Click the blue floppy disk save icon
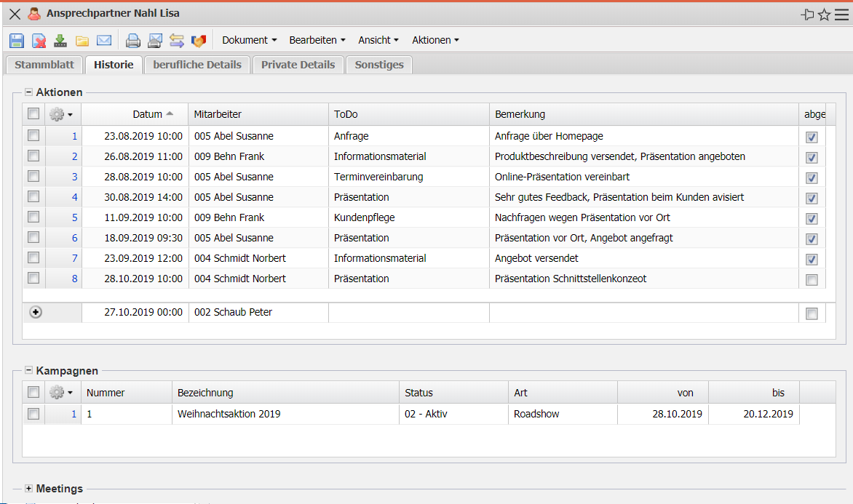 pos(17,41)
